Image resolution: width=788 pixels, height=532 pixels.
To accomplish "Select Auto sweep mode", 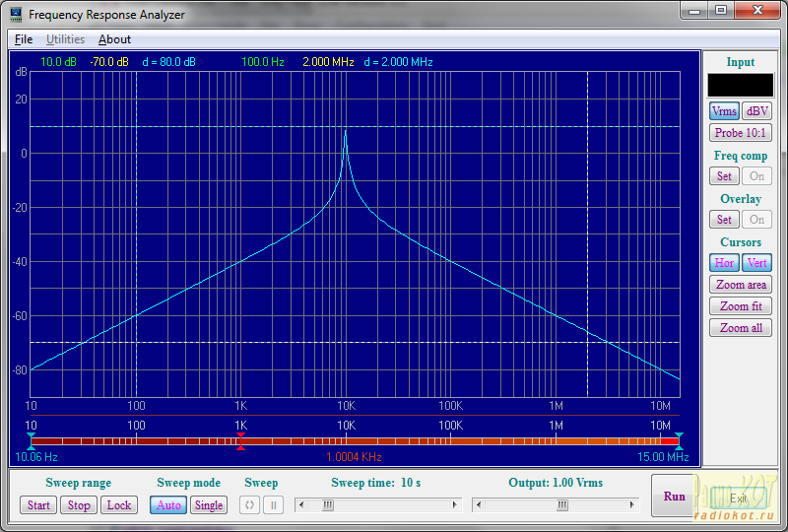I will (x=168, y=505).
